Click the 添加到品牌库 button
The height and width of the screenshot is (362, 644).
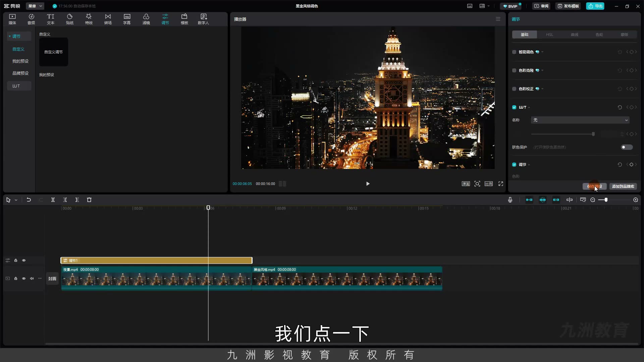(623, 186)
